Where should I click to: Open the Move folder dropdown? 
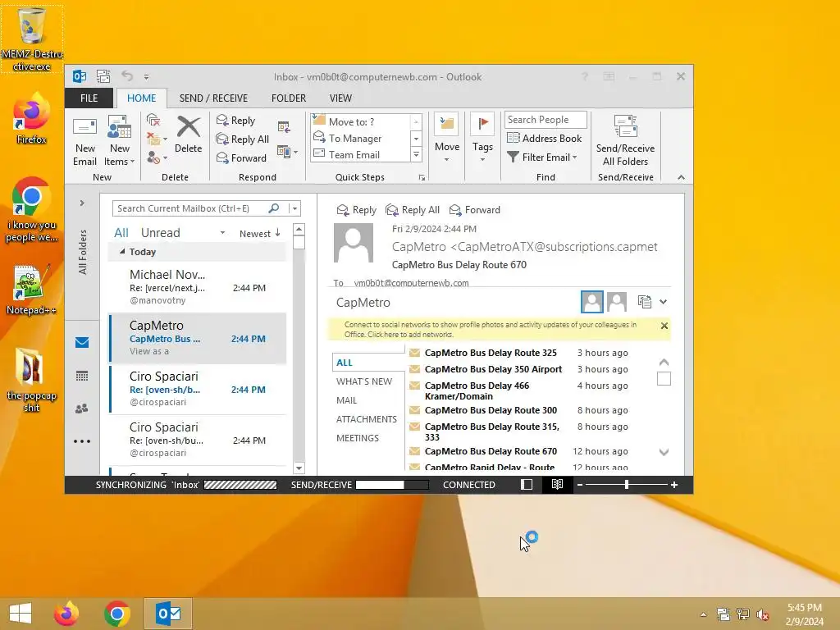coord(447,139)
